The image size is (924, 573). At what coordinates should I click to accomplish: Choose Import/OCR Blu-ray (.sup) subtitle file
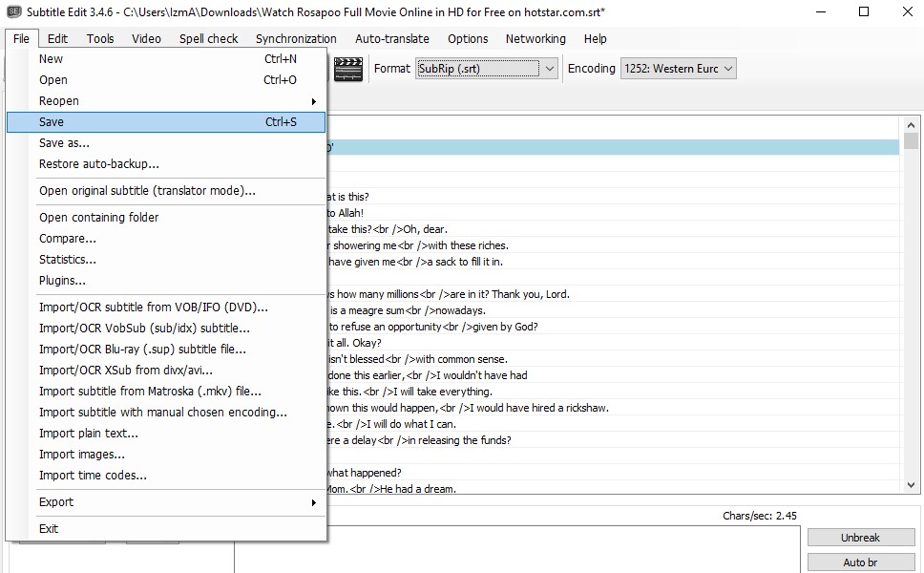click(x=142, y=350)
